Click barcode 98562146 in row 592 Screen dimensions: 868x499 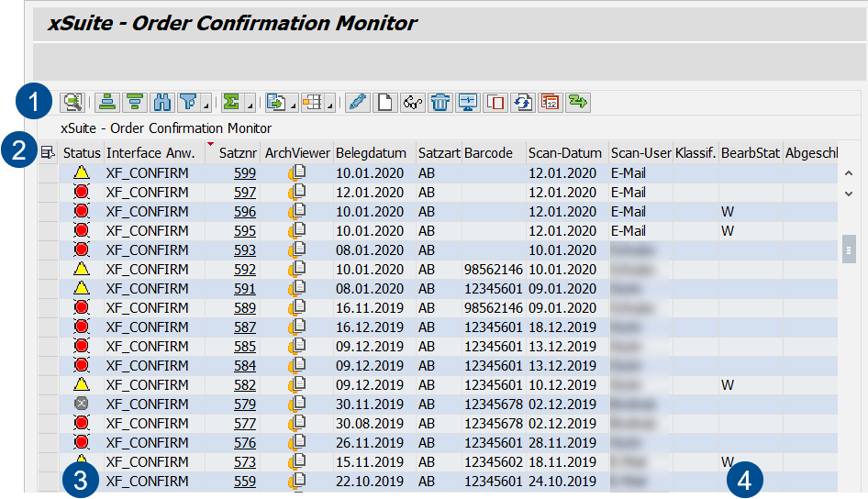(494, 270)
